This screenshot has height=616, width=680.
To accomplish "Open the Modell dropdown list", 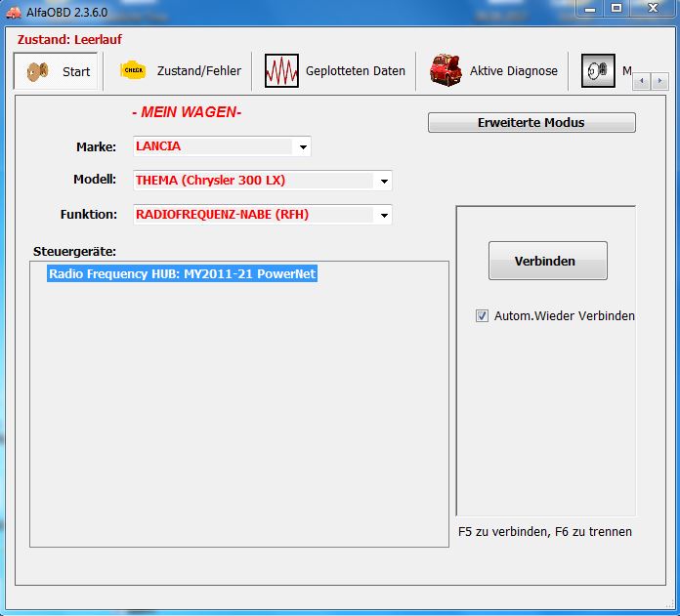I will (384, 182).
